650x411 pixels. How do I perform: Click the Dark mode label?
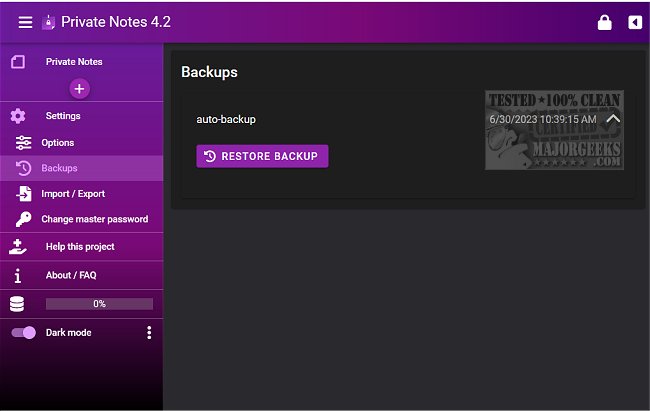[68, 333]
